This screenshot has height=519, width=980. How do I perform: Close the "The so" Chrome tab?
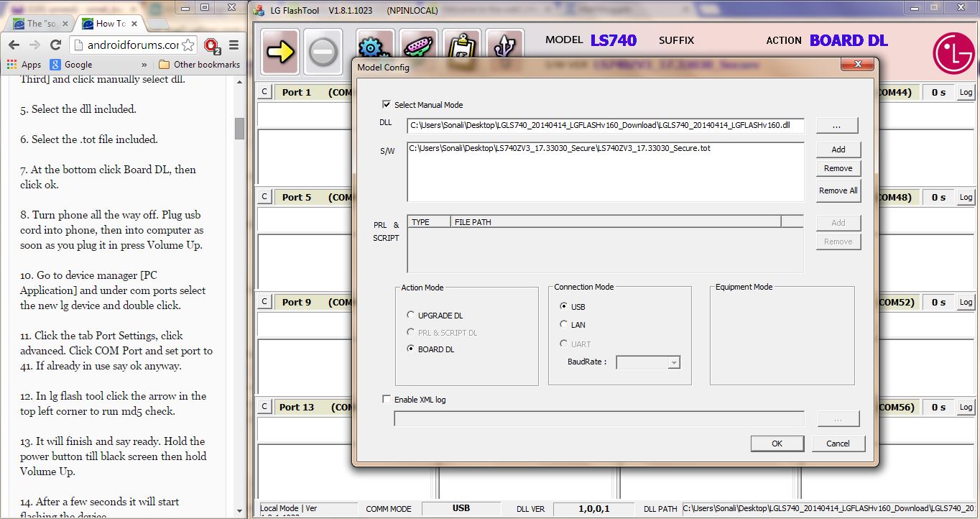point(65,24)
